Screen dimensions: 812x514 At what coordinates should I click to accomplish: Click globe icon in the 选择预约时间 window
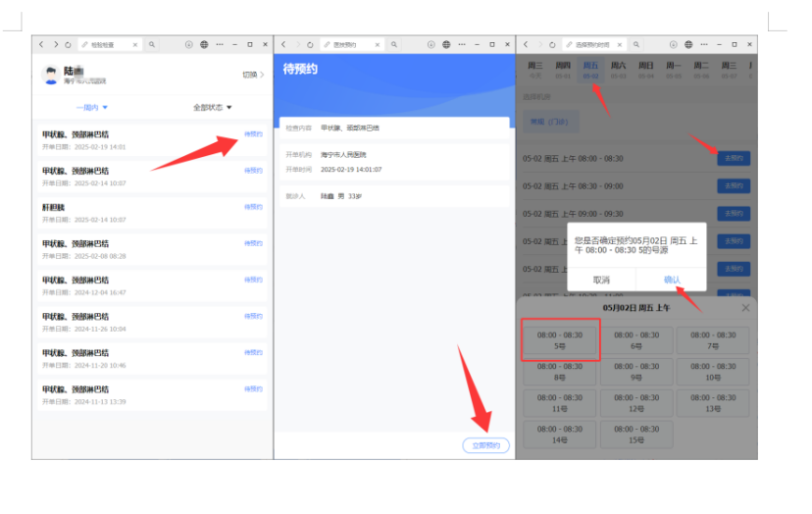pyautogui.click(x=688, y=44)
